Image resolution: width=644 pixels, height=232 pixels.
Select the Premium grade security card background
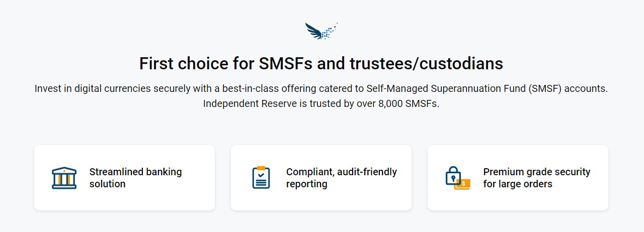pos(518,178)
